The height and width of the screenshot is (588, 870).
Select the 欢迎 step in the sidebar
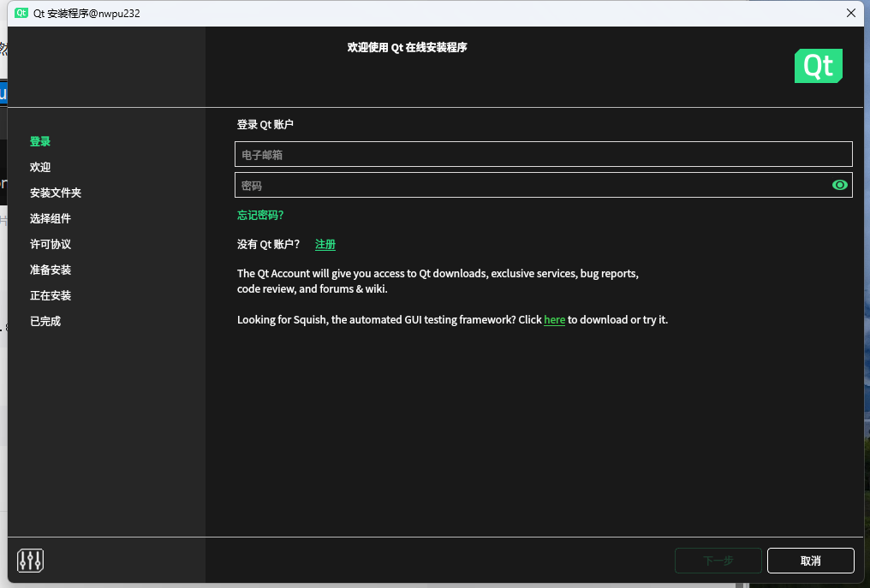40,167
